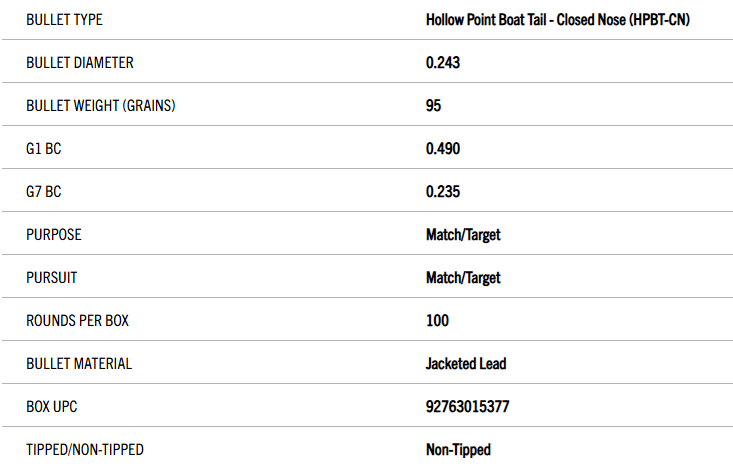
Task: Click the G1 BC label
Action: [46, 148]
